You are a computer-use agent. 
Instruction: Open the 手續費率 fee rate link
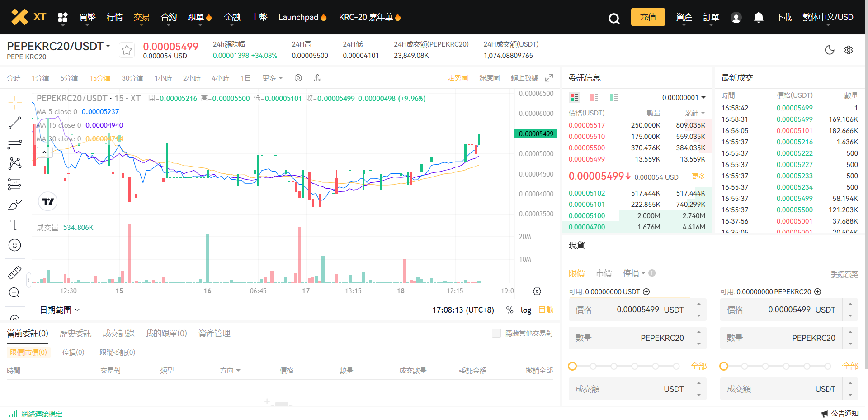tap(844, 274)
